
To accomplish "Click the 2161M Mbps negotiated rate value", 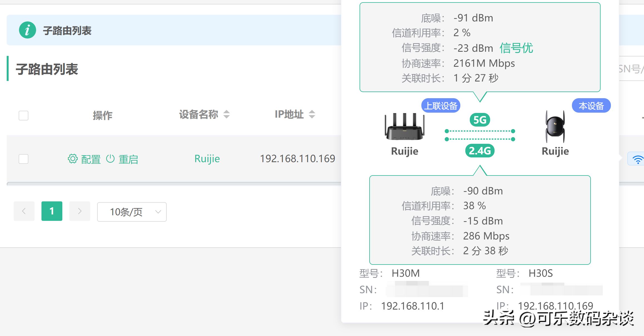I will coord(484,63).
